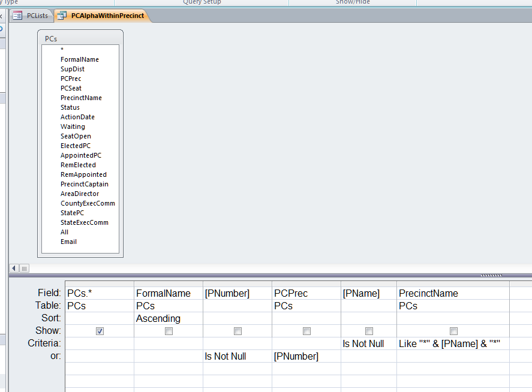The height and width of the screenshot is (392, 532).
Task: Select PCSeat in the PCs field list
Action: tap(71, 88)
